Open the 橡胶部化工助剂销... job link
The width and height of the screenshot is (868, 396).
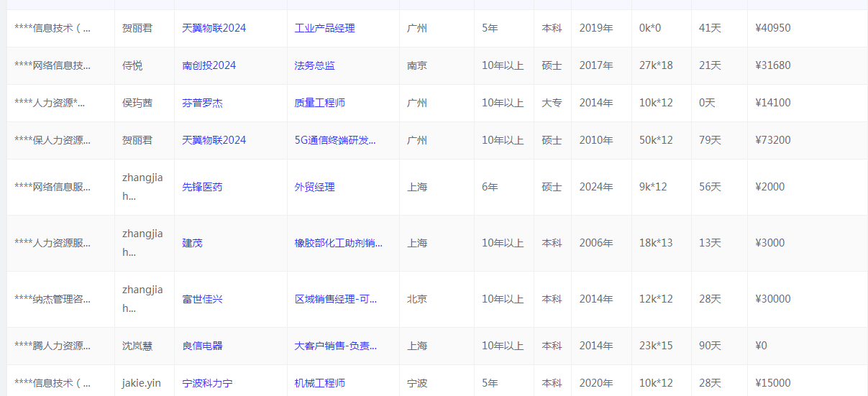(338, 243)
